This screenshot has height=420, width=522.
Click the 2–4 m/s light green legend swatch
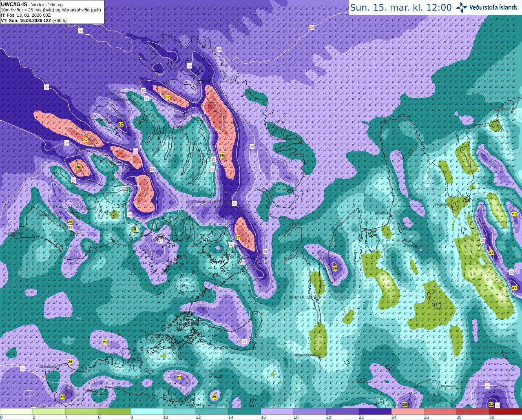[x=49, y=411]
